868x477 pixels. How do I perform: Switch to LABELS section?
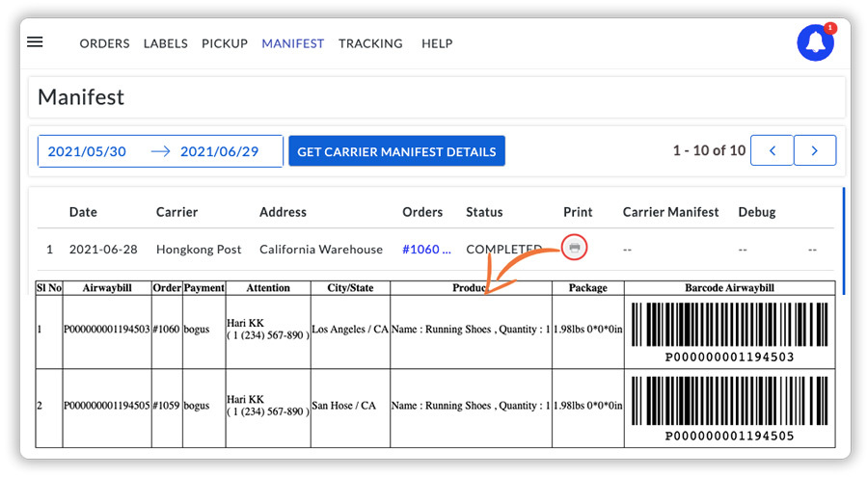[x=166, y=43]
